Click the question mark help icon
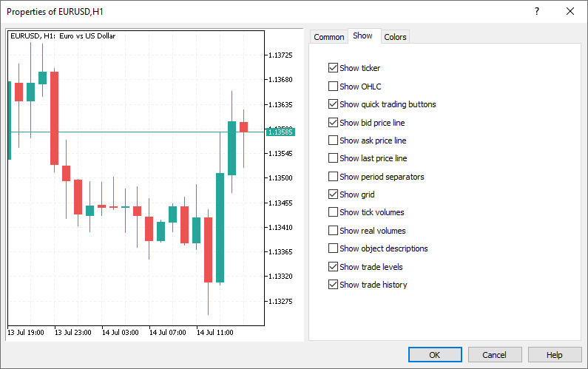The width and height of the screenshot is (588, 369). pos(537,11)
